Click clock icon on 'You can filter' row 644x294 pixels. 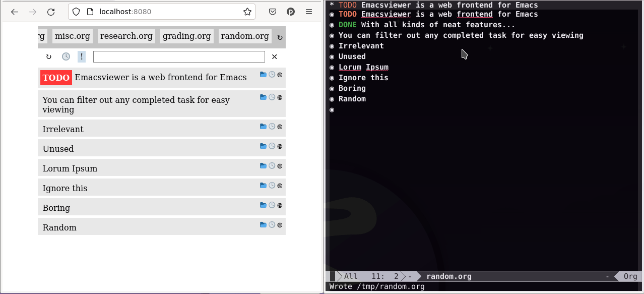(272, 97)
